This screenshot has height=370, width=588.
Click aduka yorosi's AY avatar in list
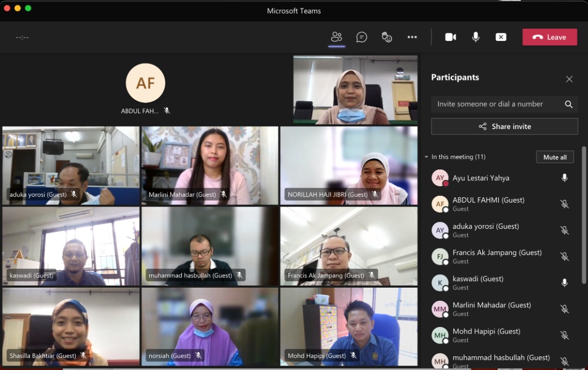click(440, 231)
